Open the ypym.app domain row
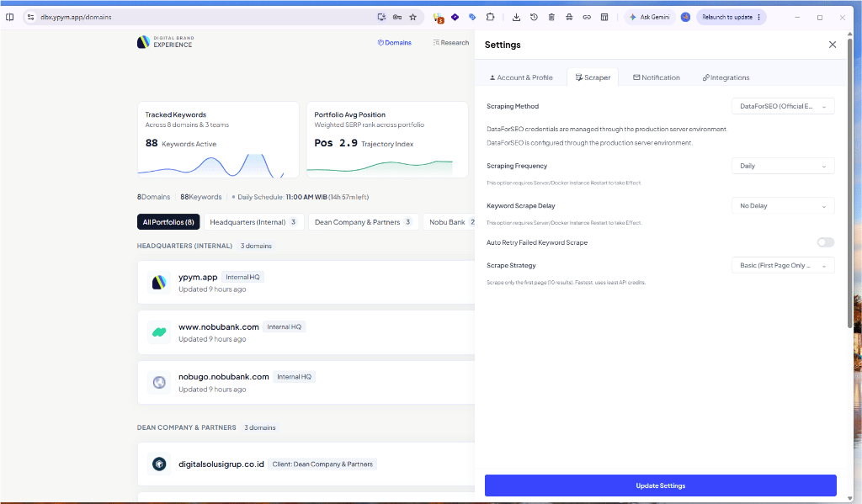The image size is (862, 504). [x=306, y=283]
